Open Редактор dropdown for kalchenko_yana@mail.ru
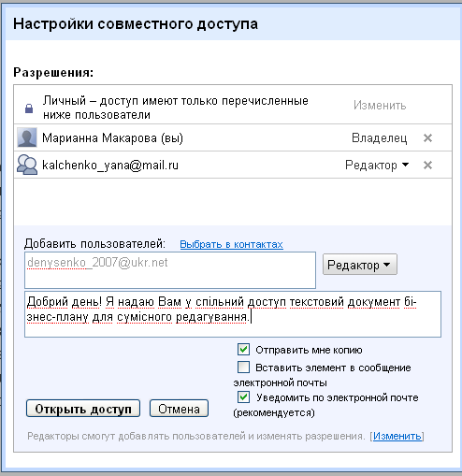Viewport: 462px width, 476px height. pyautogui.click(x=377, y=165)
